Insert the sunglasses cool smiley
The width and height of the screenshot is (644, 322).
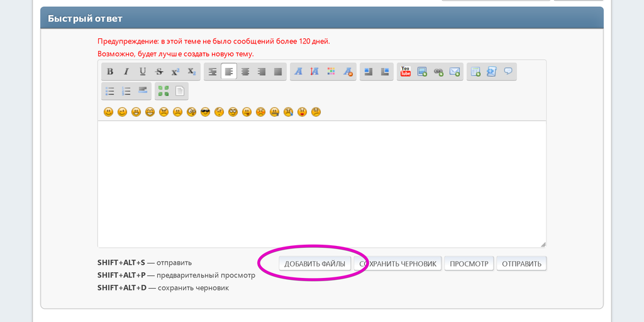tap(205, 112)
